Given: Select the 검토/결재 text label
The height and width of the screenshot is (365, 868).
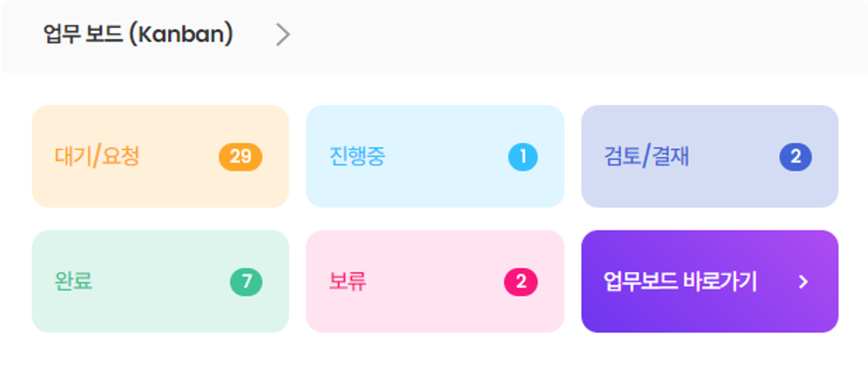Looking at the screenshot, I should pyautogui.click(x=646, y=157).
